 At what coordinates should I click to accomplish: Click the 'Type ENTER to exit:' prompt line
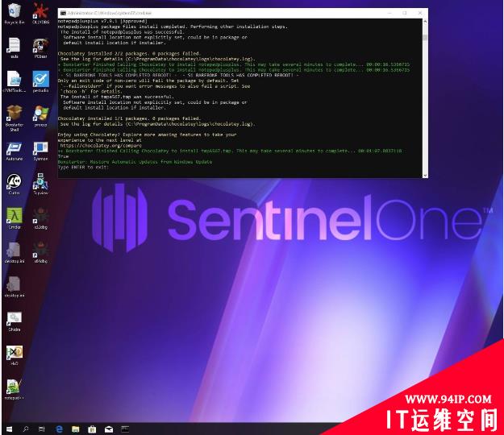[x=83, y=167]
